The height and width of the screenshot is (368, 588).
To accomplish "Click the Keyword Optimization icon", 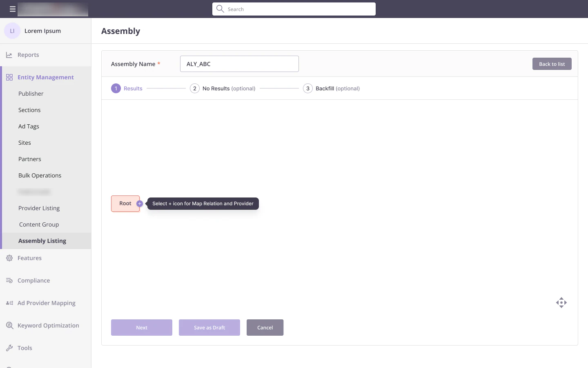I will 9,325.
